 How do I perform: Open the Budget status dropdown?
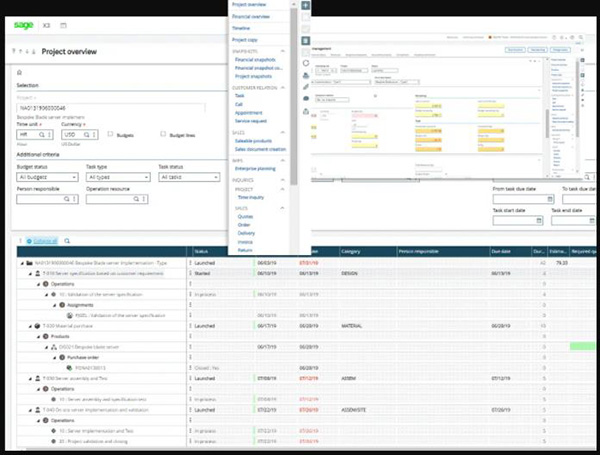47,177
